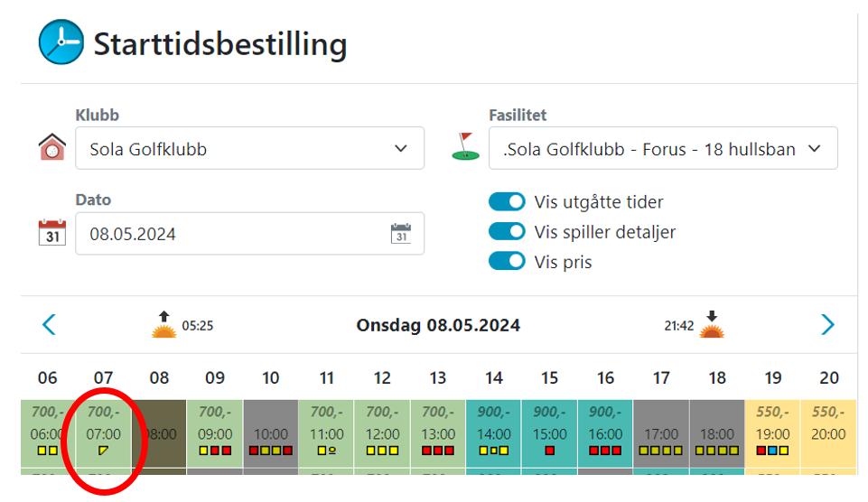
Task: Go to previous day arrow
Action: coord(50,324)
